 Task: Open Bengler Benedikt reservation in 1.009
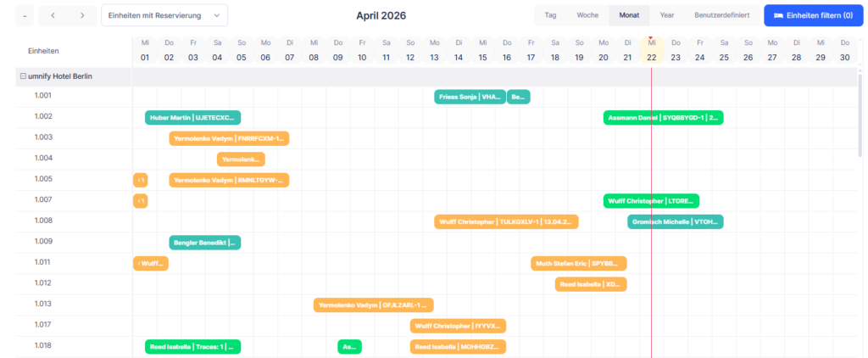(x=205, y=243)
